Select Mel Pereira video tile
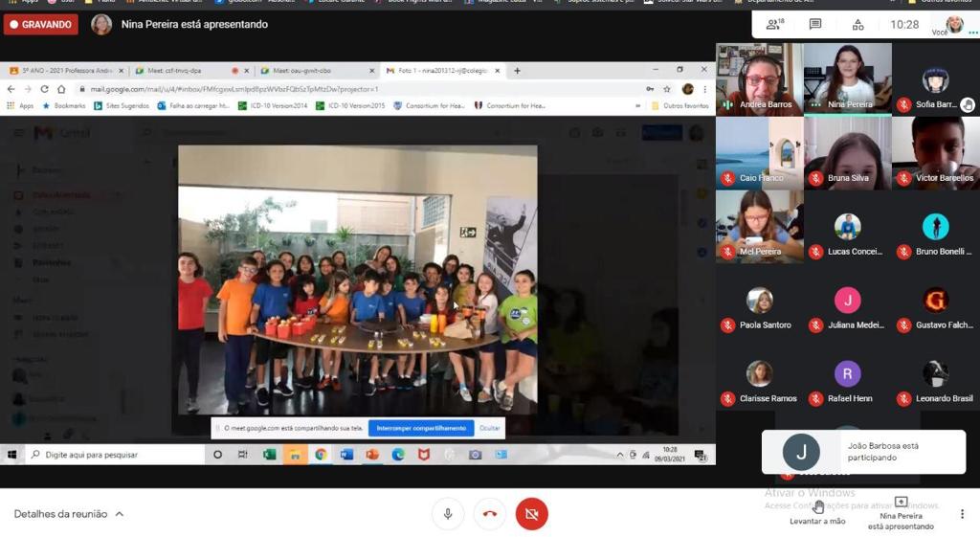Screen dimensions: 980x537 click(x=759, y=227)
